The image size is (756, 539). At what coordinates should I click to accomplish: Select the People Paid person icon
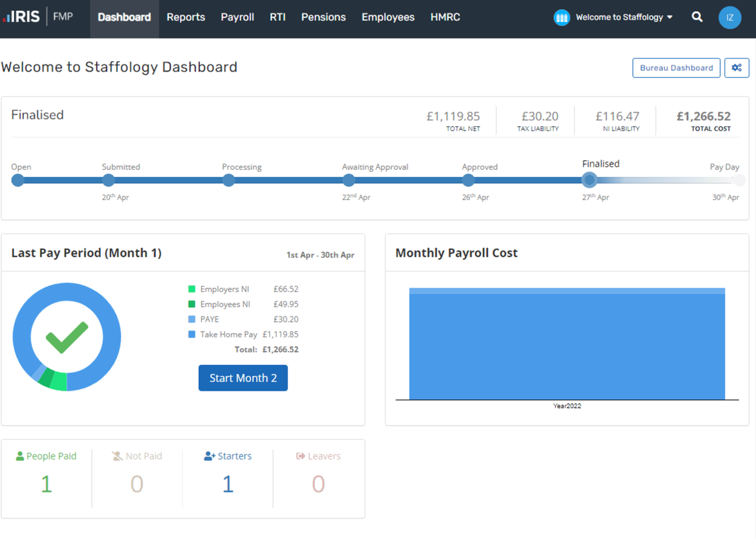tap(20, 455)
